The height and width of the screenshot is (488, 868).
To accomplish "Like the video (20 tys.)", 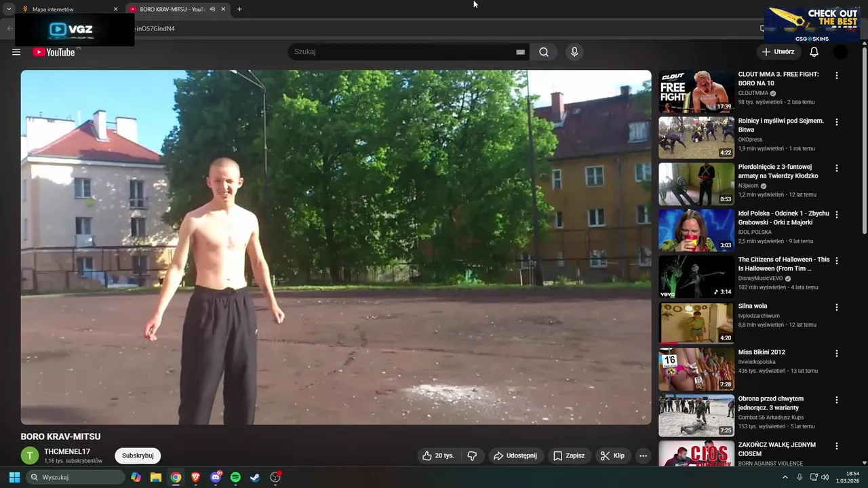I will 438,455.
